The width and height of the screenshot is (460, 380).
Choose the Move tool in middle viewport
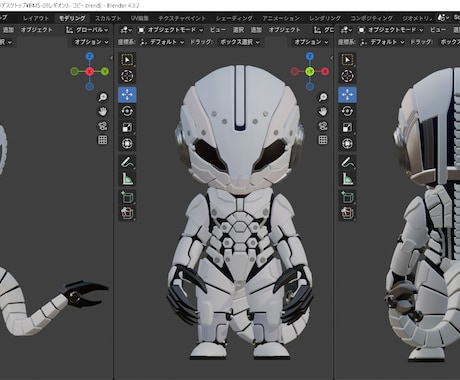127,95
